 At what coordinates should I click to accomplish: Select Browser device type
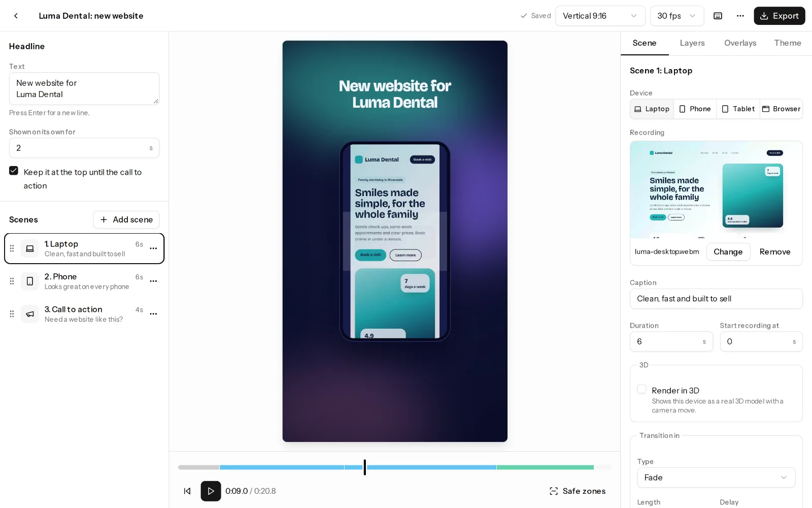[x=781, y=109]
